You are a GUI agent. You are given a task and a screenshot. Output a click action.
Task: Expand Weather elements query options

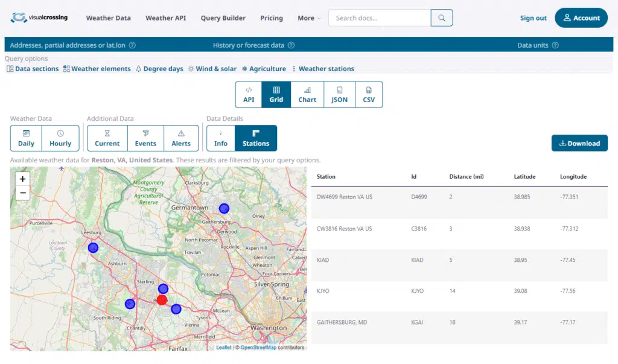pos(97,69)
